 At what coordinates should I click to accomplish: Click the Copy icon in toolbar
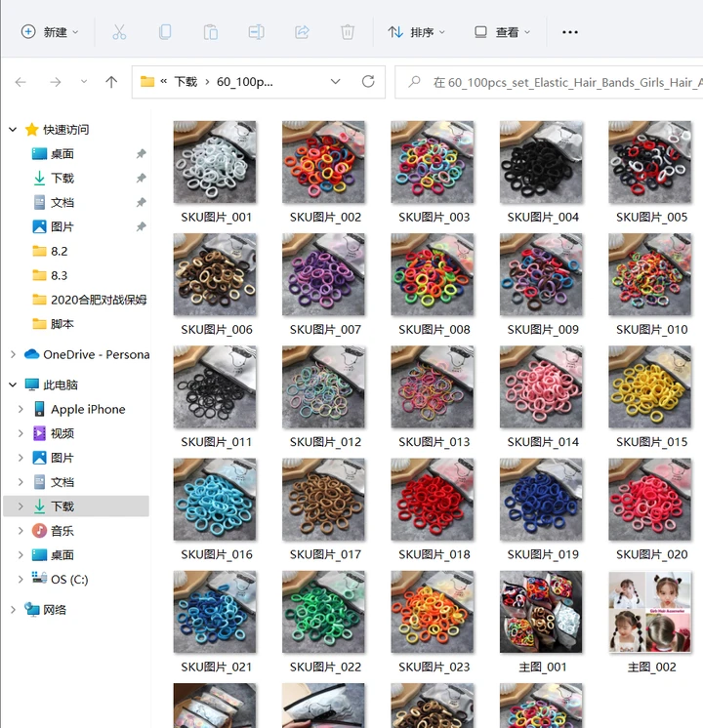coord(165,32)
